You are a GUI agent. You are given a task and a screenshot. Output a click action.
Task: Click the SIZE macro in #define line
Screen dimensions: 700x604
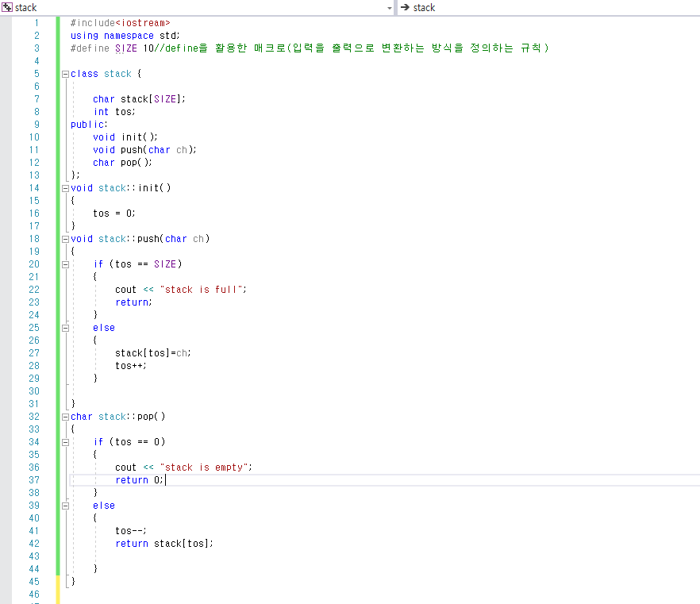click(x=126, y=48)
